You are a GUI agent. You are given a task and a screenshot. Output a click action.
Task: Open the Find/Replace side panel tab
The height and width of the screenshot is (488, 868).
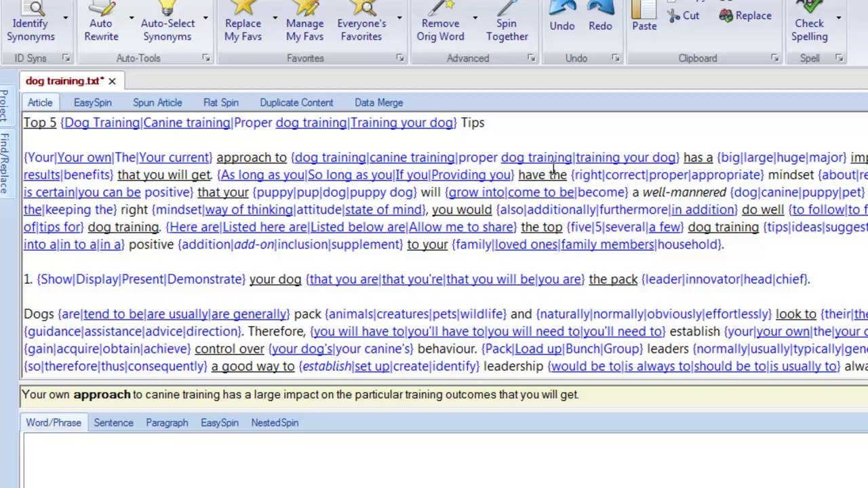click(x=5, y=163)
